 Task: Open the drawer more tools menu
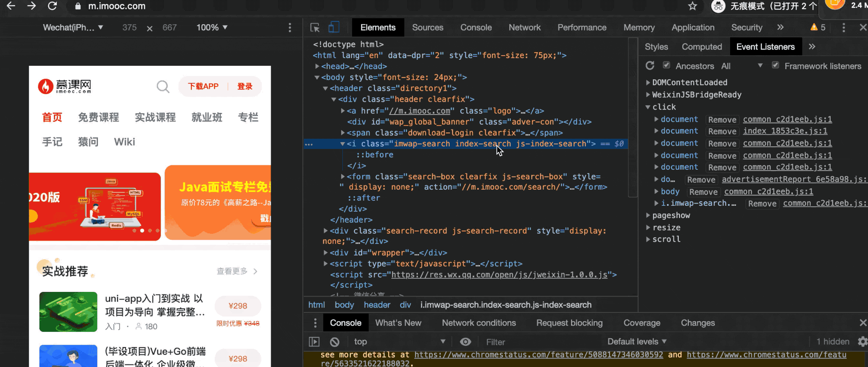point(315,323)
